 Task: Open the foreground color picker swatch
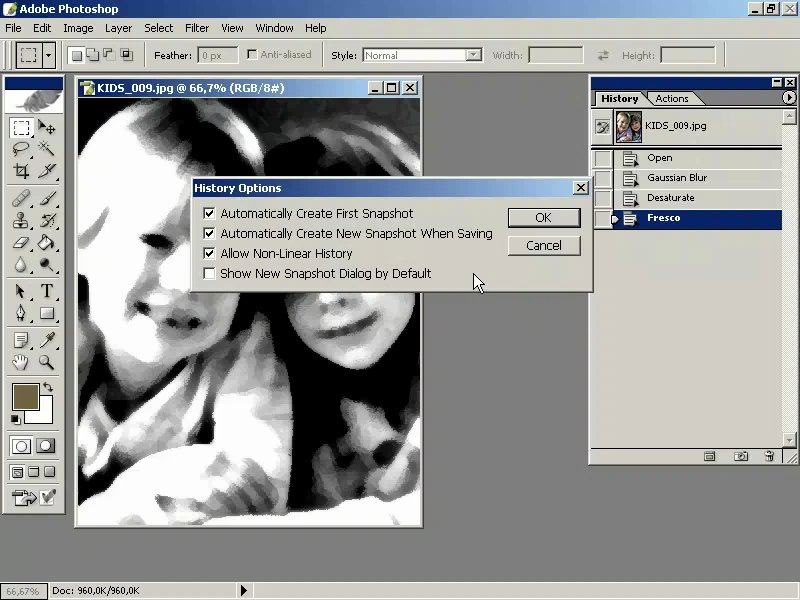(25, 396)
